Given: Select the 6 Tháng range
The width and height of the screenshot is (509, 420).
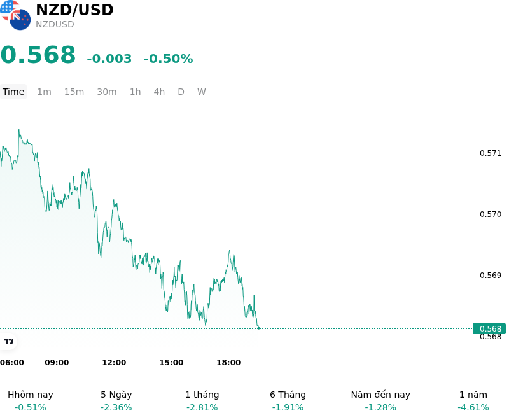Looking at the screenshot, I should (288, 401).
